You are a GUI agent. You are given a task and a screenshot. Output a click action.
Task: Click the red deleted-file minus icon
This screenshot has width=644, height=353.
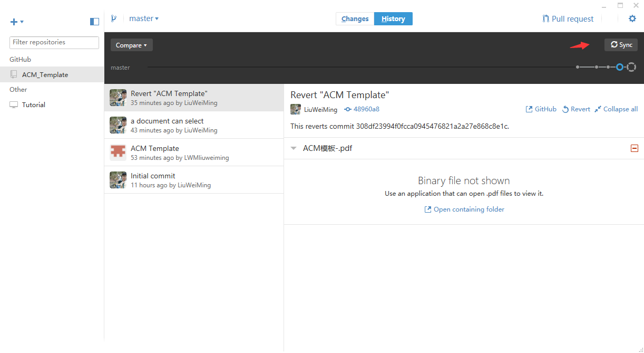pos(635,148)
